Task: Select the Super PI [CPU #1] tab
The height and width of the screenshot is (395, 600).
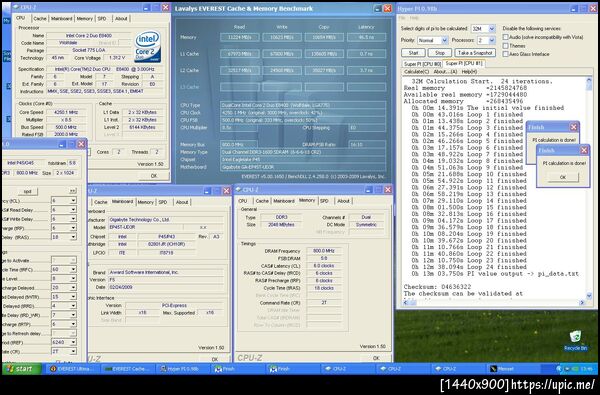Action: tap(464, 63)
